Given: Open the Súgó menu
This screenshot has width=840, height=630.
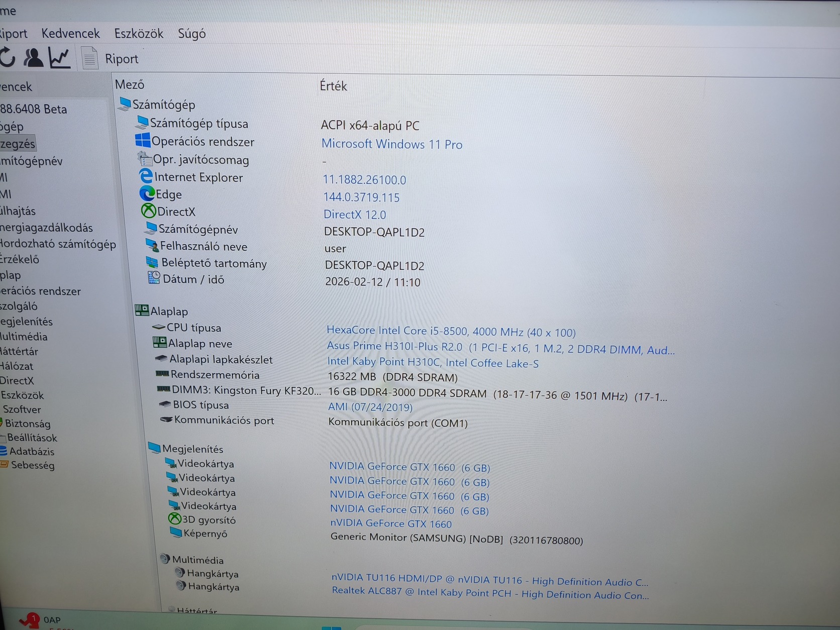Looking at the screenshot, I should [192, 34].
